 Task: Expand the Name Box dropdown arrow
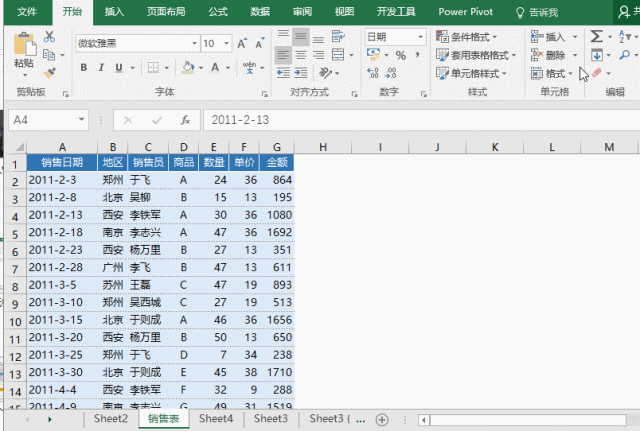coord(81,120)
